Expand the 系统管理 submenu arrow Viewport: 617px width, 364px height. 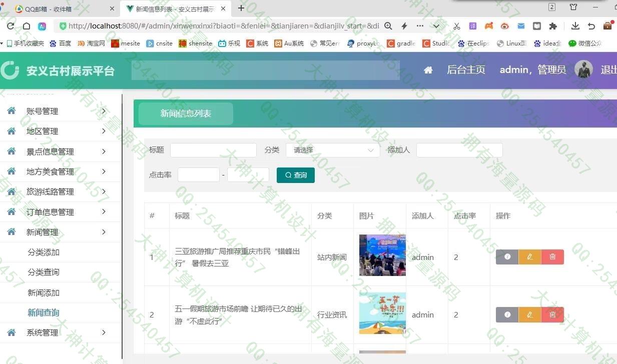click(104, 332)
